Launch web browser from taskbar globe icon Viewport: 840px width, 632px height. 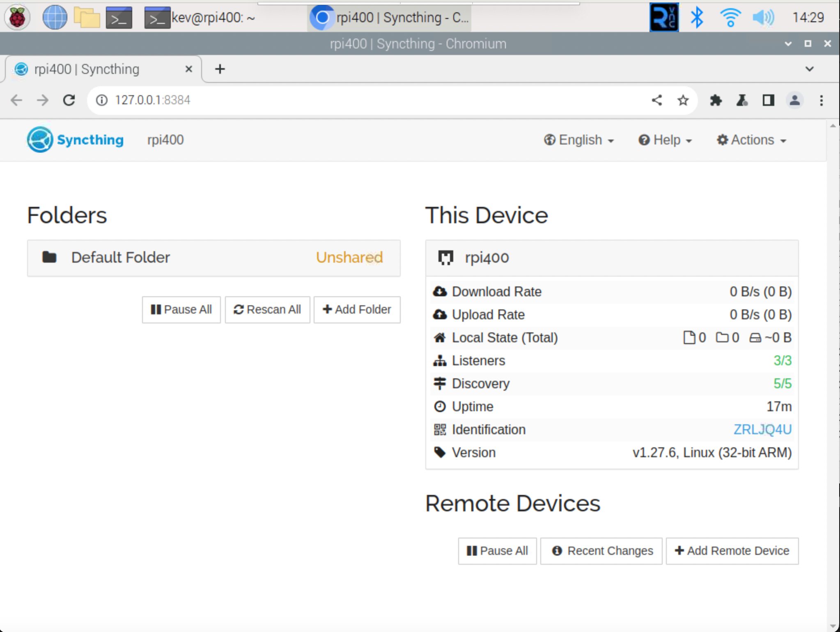pos(55,17)
